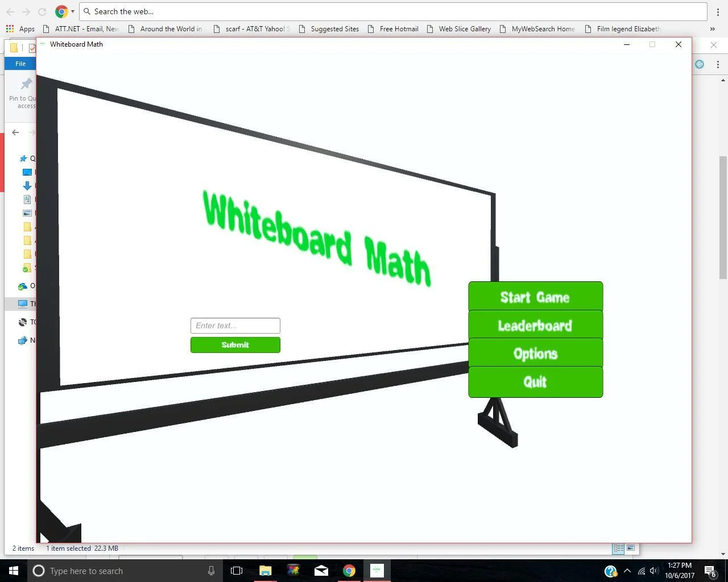728x582 pixels.
Task: Open File Explorer from taskbar
Action: (266, 571)
